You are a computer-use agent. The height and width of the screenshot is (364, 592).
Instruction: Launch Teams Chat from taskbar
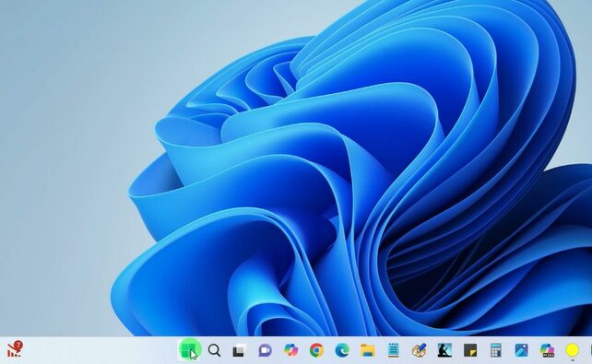pos(265,350)
